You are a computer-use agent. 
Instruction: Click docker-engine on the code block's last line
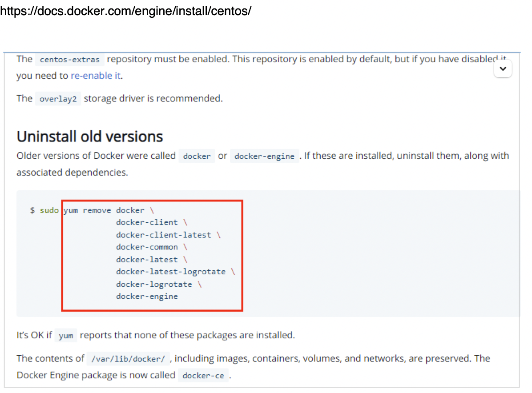click(147, 297)
